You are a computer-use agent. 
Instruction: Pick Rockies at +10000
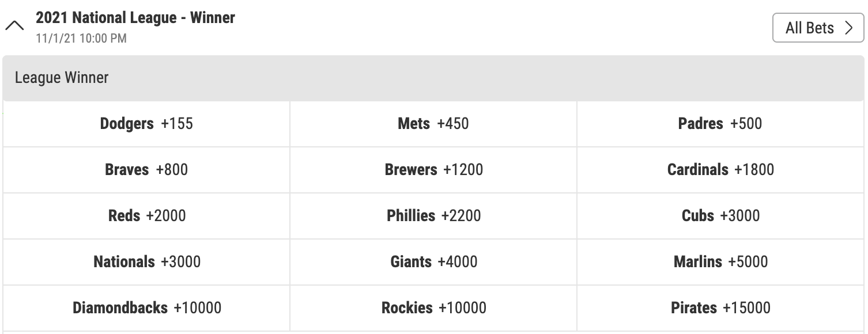433,308
